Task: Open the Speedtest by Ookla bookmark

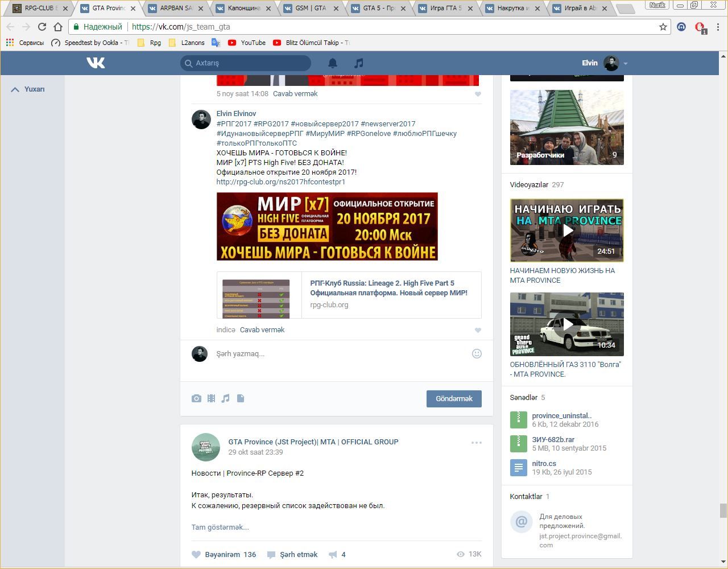Action: tap(90, 43)
